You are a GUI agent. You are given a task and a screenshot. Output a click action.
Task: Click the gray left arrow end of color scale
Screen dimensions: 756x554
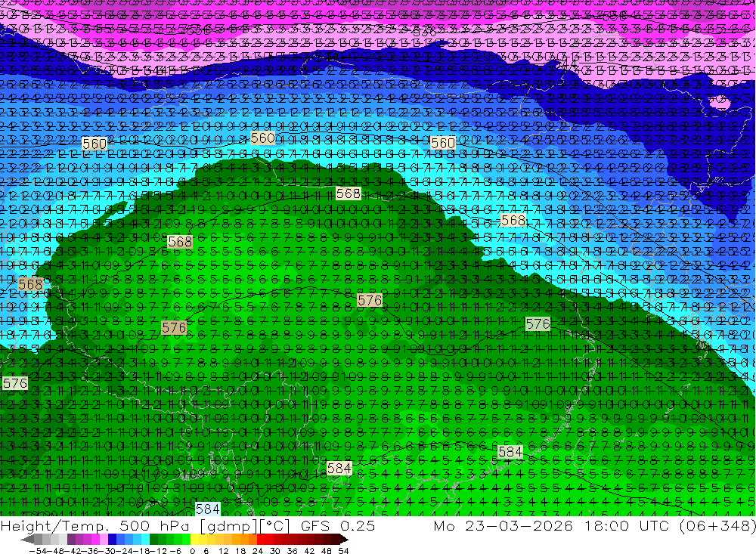(x=27, y=540)
